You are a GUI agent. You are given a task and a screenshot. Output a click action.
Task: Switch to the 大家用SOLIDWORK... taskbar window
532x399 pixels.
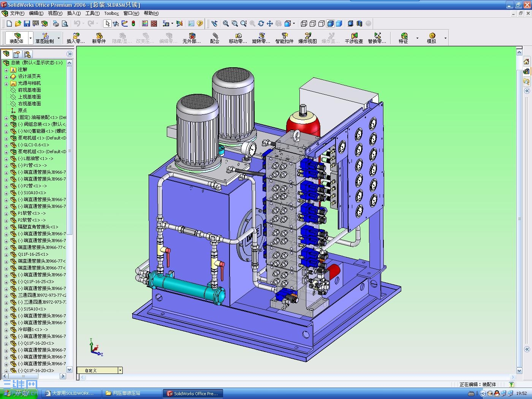(x=72, y=393)
